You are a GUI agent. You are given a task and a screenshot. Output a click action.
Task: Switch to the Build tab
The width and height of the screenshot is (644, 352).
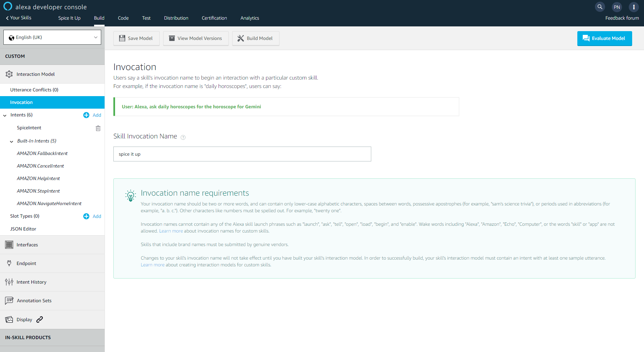pyautogui.click(x=99, y=18)
